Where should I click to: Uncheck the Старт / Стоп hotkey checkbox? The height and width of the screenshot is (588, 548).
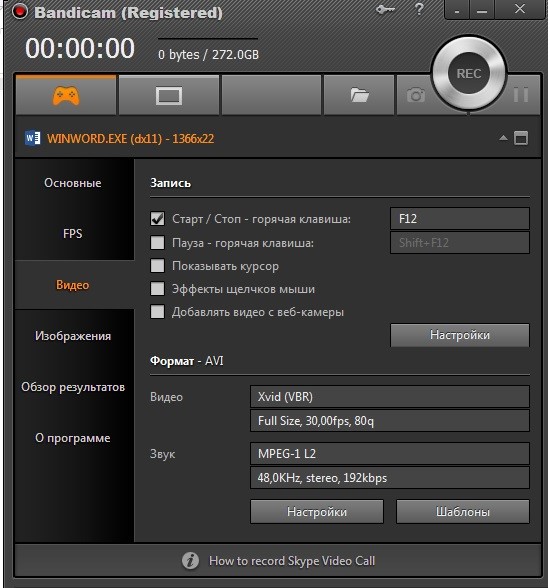tap(157, 219)
